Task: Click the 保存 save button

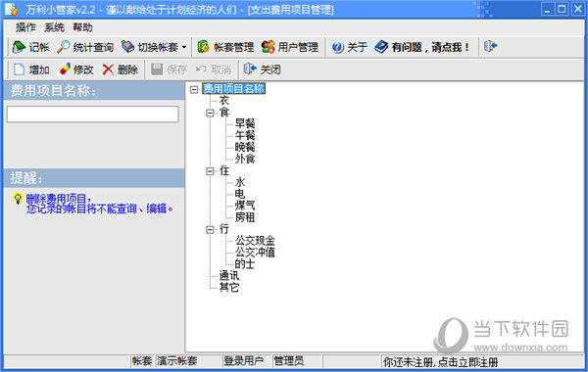Action: point(169,70)
